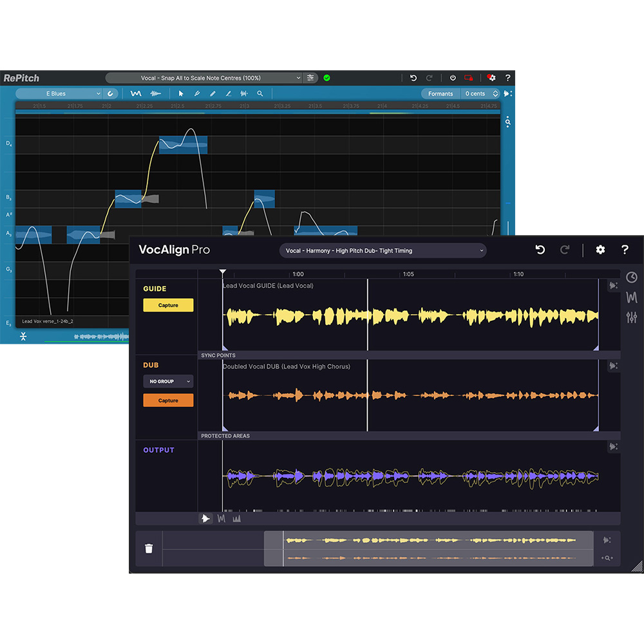
Task: Open the NO GROUP dropdown
Action: 168,381
